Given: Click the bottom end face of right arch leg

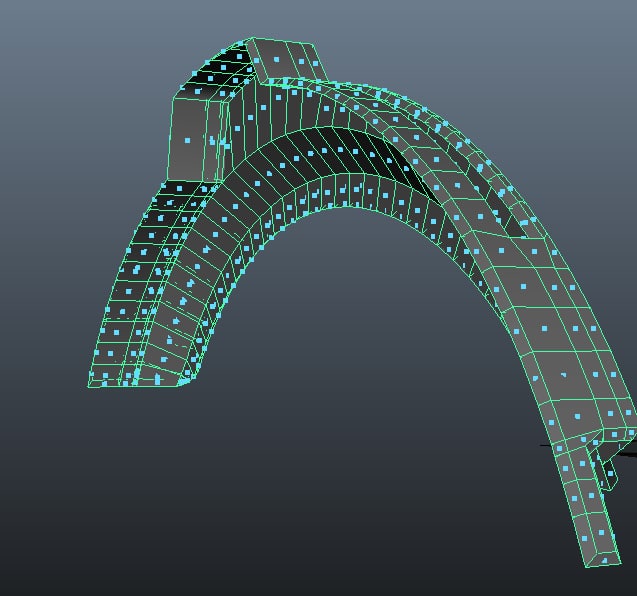Looking at the screenshot, I should 604,560.
